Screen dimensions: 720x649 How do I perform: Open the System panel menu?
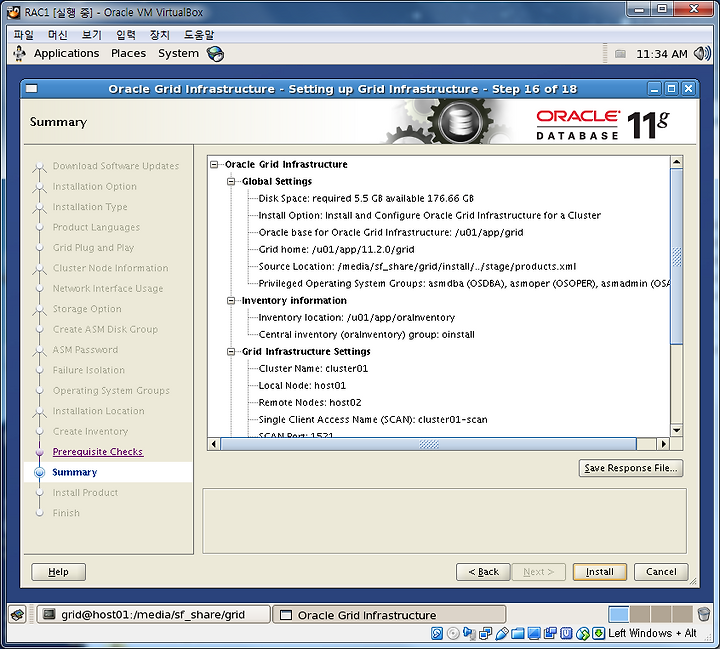click(x=179, y=54)
